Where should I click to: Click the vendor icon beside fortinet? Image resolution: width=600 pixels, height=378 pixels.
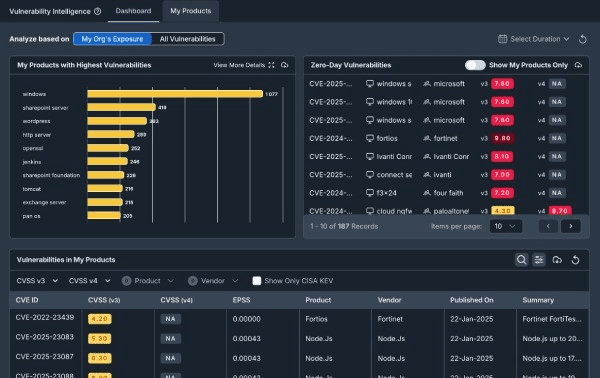[x=427, y=138]
